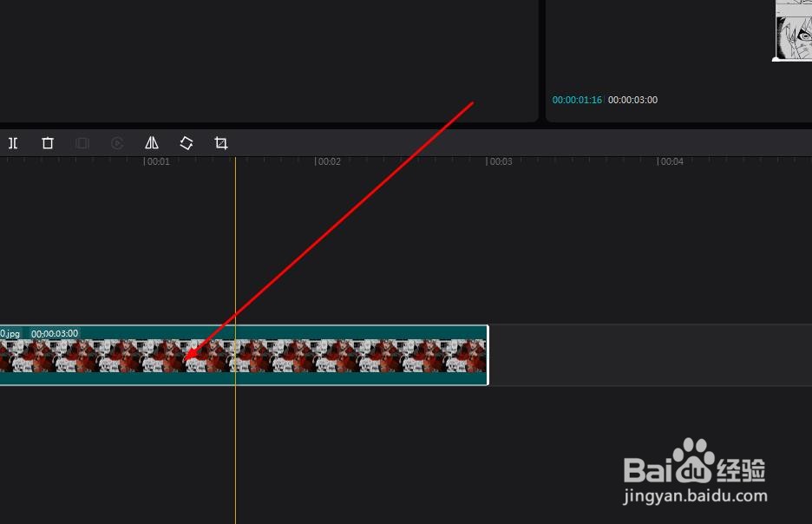Click the 00:03 mark on the timeline ruler
Viewport: 812px width, 524px height.
(501, 161)
